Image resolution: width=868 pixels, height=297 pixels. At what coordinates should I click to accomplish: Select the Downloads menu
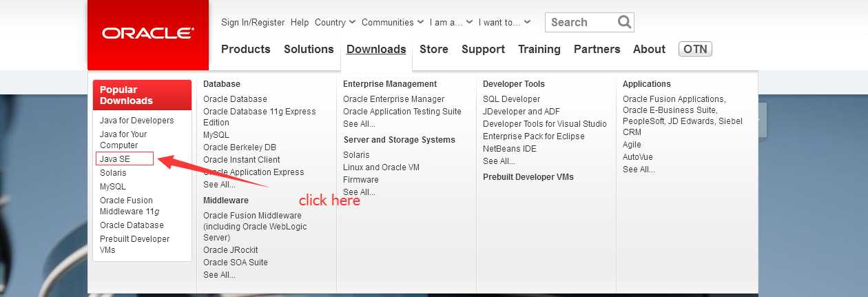tap(376, 49)
